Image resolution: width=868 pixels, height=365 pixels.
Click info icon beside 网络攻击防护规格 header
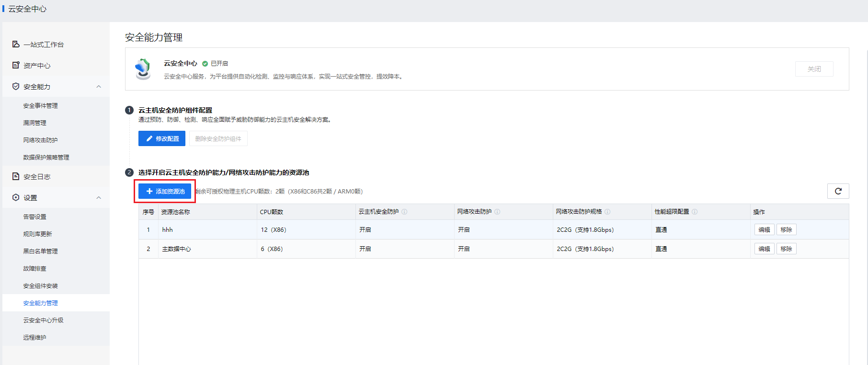point(607,212)
